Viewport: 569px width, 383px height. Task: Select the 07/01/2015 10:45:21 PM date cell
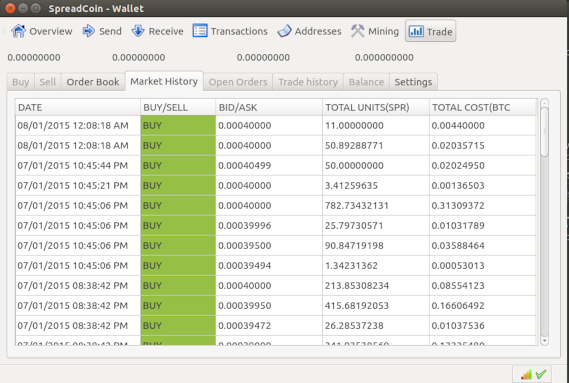78,186
